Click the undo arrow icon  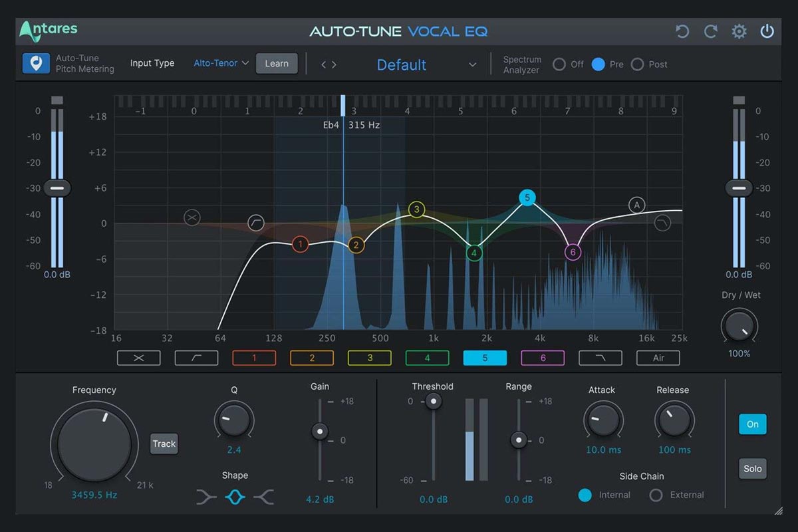coord(682,31)
